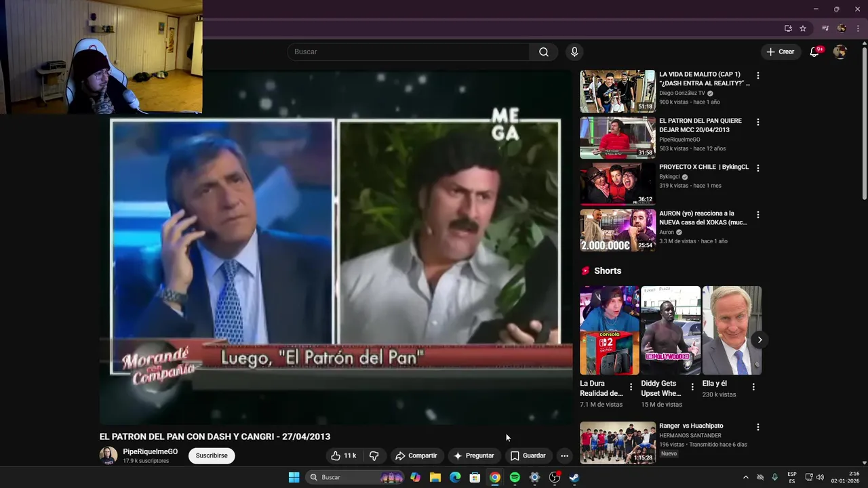Open Chrome media controls icon
Viewport: 868px width, 488px height.
[825, 28]
